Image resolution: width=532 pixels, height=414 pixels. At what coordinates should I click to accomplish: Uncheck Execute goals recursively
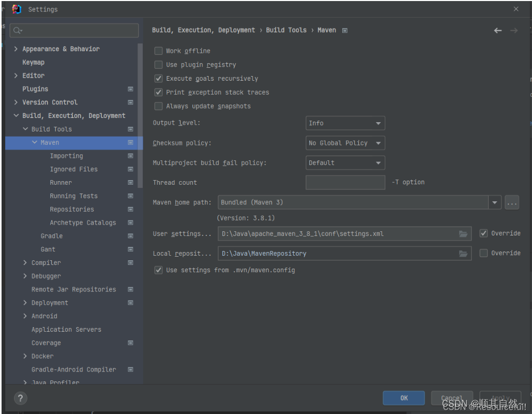[x=158, y=79]
